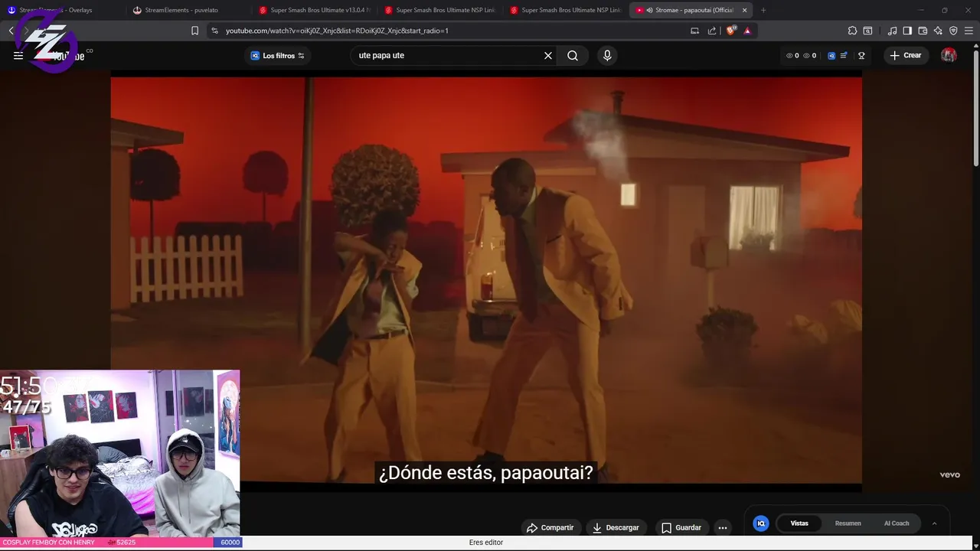Open Brave Rewards triangle icon
This screenshot has width=980, height=551.
747,31
